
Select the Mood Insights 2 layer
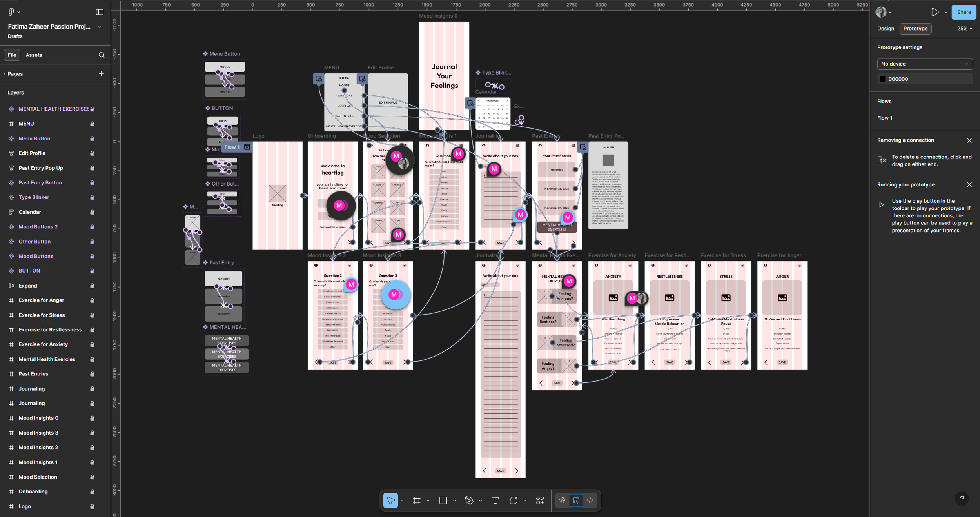point(38,447)
